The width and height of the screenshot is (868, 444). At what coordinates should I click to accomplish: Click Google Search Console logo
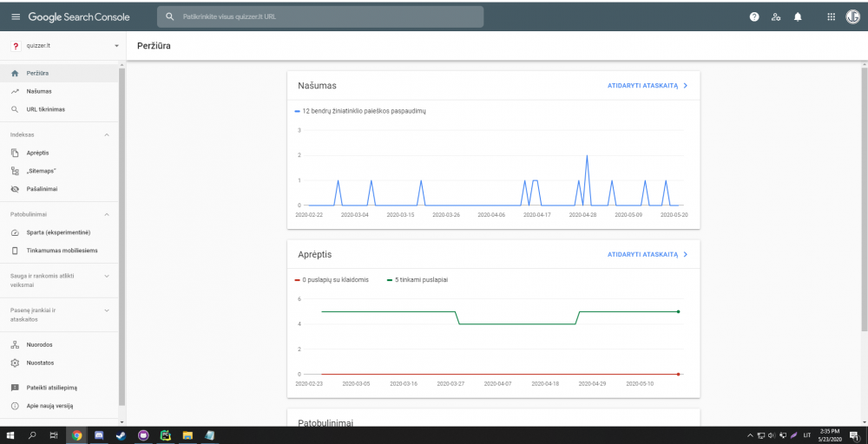79,17
